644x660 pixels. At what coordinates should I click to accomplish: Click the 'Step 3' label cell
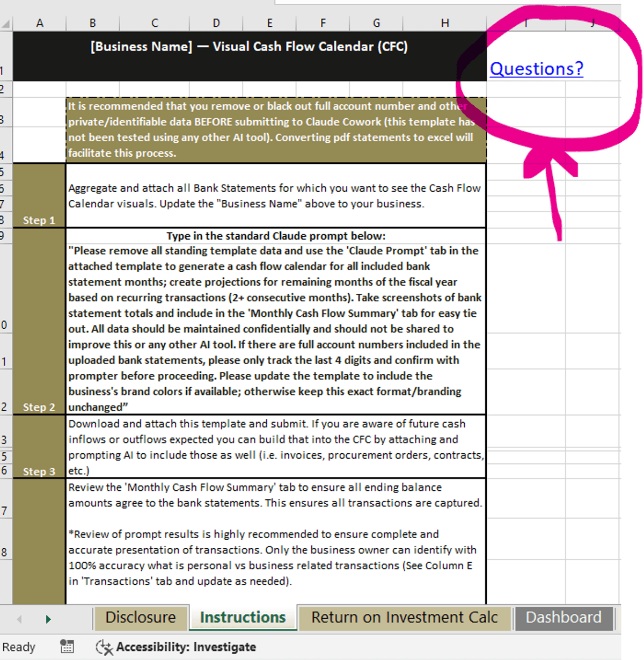click(39, 446)
